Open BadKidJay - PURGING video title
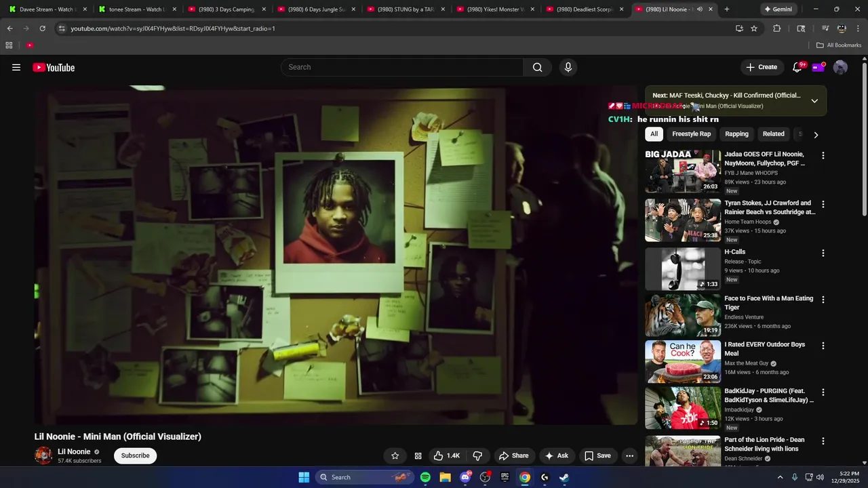Viewport: 868px width, 488px height. click(768, 395)
